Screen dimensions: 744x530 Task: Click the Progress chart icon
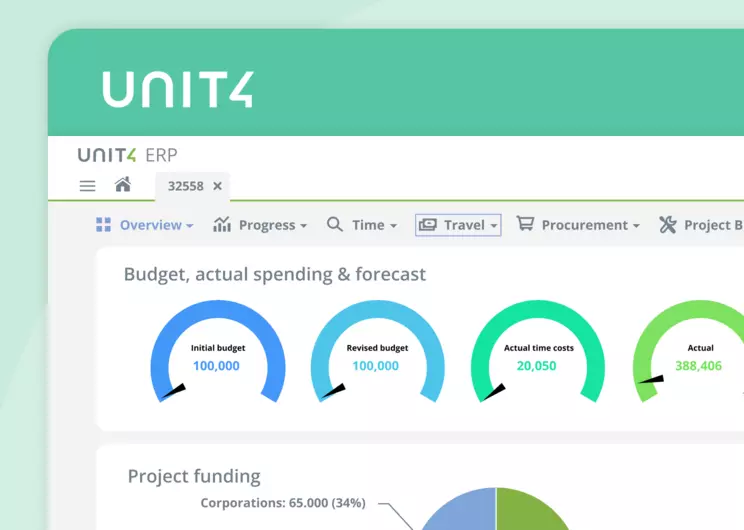point(222,224)
